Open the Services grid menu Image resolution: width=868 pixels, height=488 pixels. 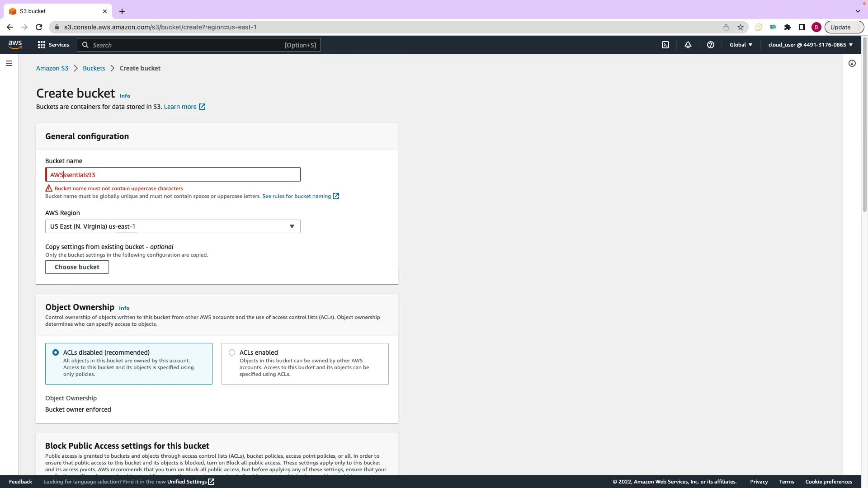pyautogui.click(x=53, y=45)
